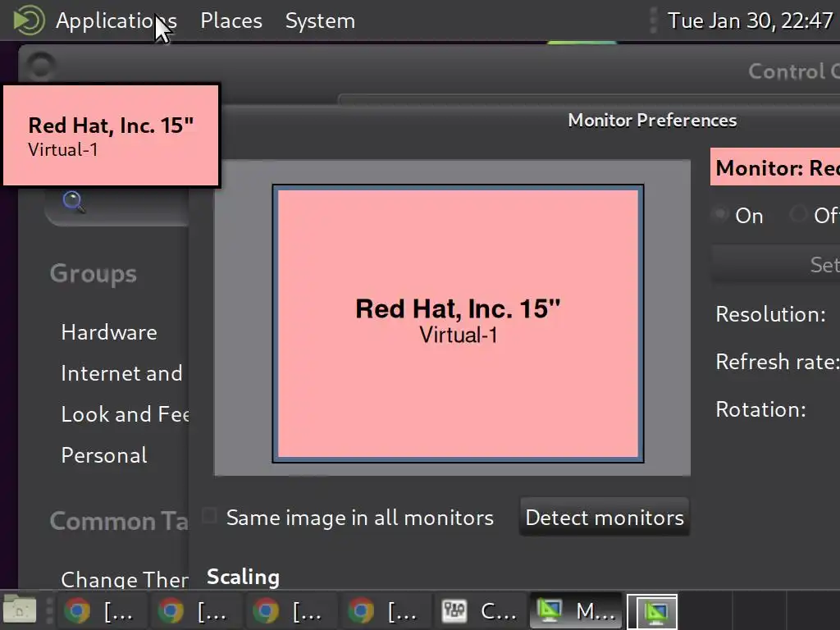Open the Internet and Network group
Screen dimensions: 840x630
point(122,373)
